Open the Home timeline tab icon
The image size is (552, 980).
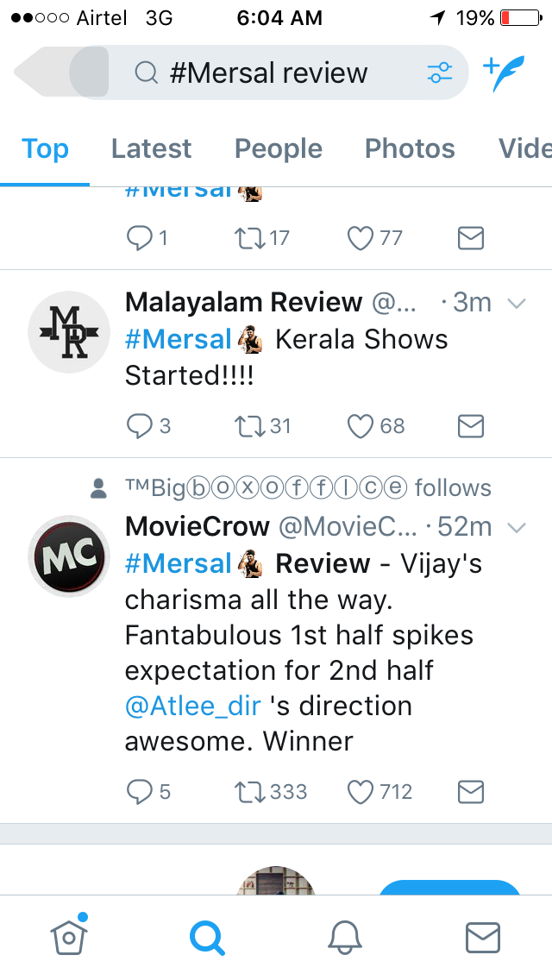(69, 936)
